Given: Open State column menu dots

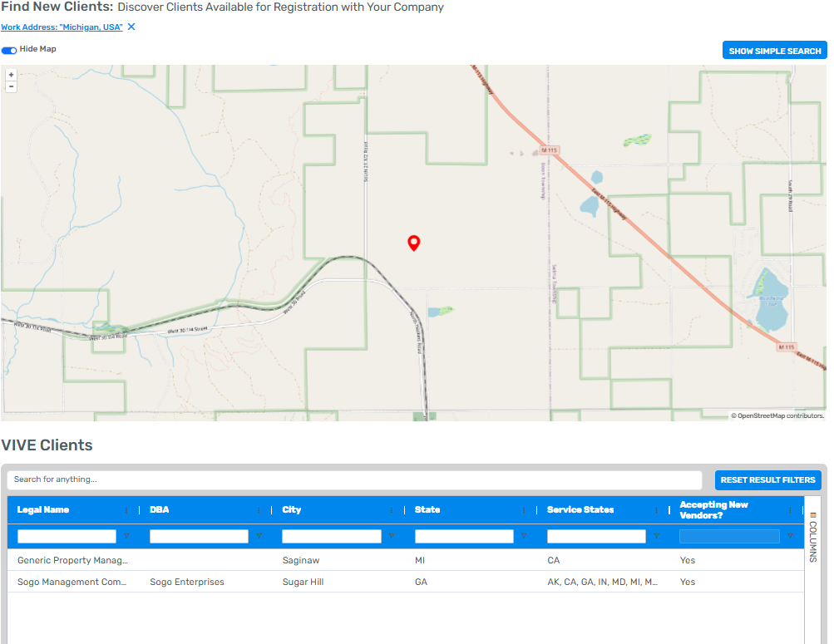Looking at the screenshot, I should [524, 510].
